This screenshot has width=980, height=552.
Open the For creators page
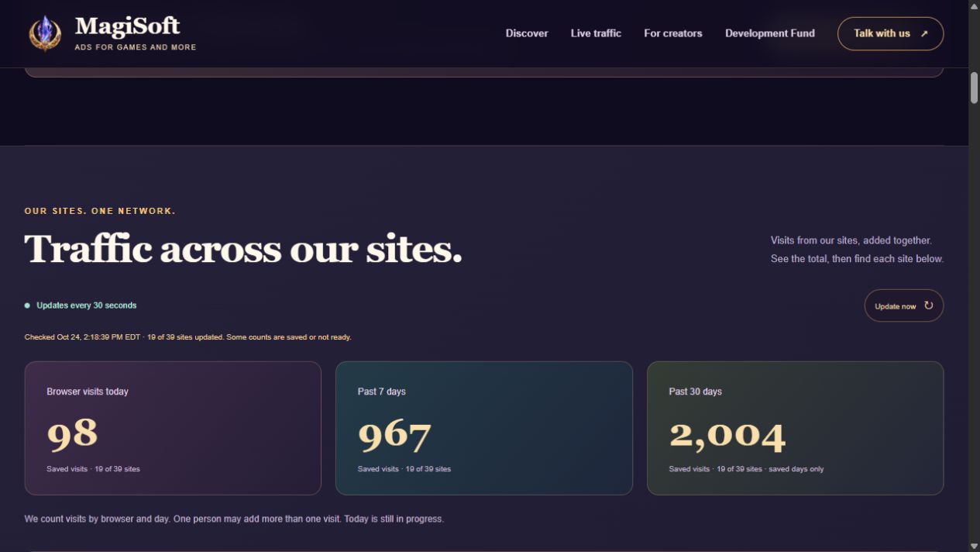[x=673, y=33]
